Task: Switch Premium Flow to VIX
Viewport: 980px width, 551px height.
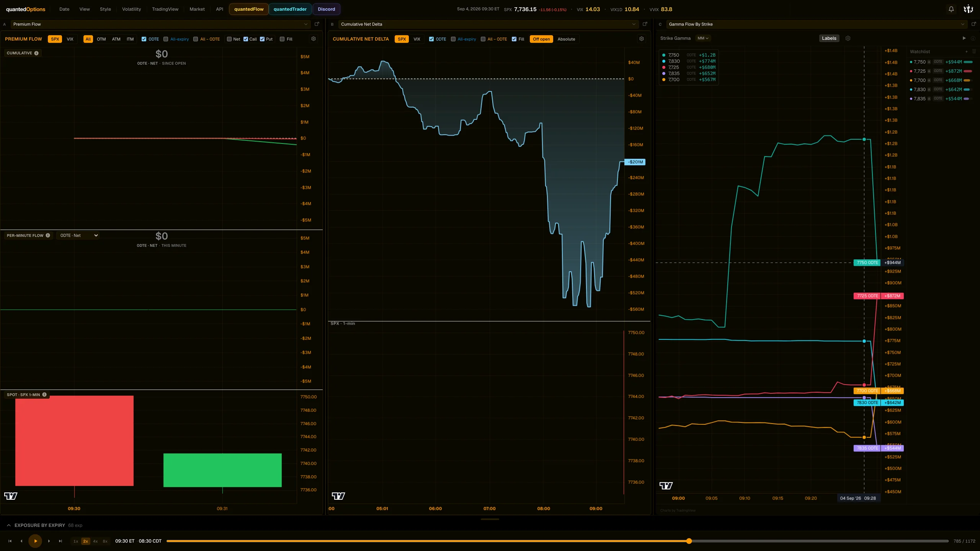Action: [70, 39]
